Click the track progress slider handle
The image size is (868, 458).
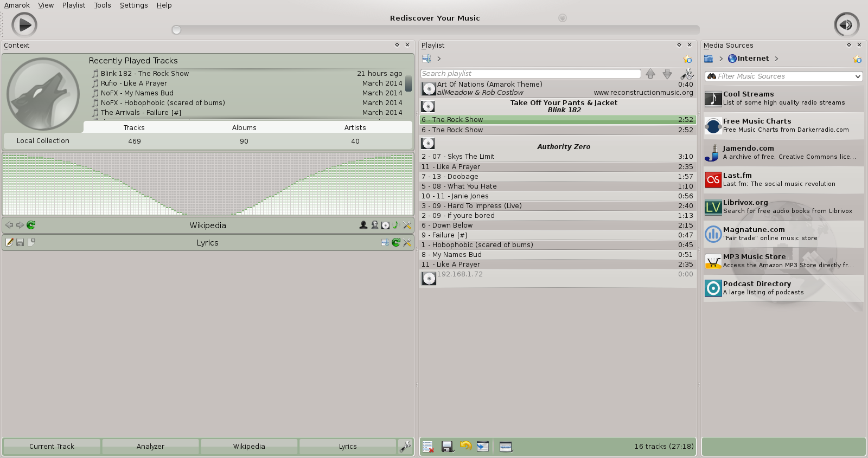tap(176, 30)
